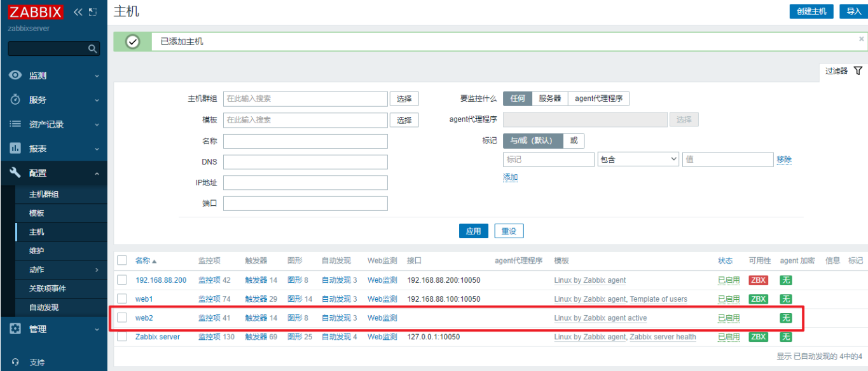
Task: Click the 导入 button
Action: 853,11
